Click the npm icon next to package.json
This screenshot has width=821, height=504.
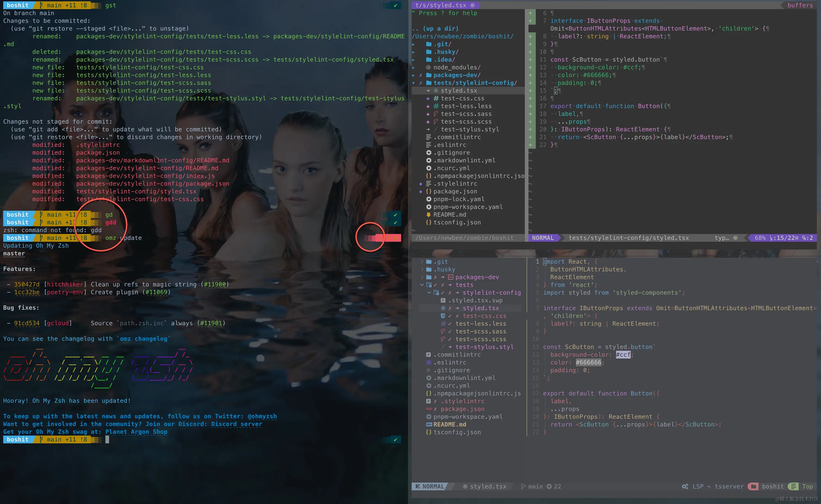click(x=429, y=409)
